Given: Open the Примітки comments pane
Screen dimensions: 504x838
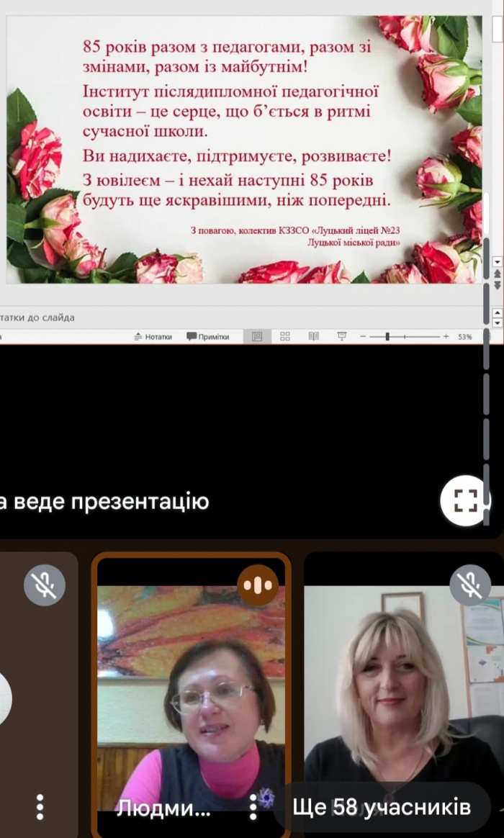Looking at the screenshot, I should [x=208, y=336].
